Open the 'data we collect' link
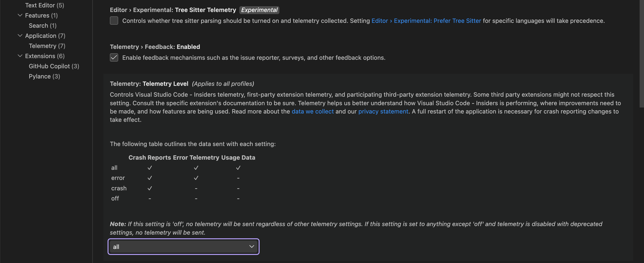This screenshot has height=263, width=644. (x=313, y=111)
